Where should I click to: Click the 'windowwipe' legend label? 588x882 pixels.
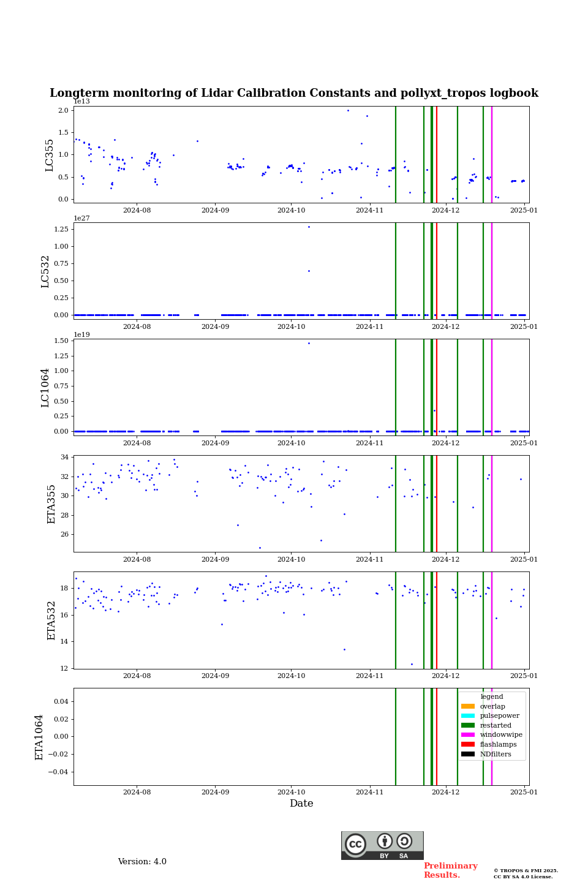coord(501,734)
